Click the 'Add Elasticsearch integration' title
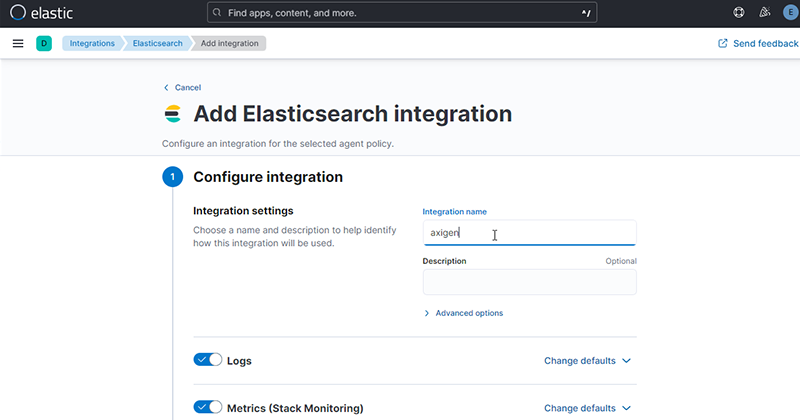 [x=353, y=114]
